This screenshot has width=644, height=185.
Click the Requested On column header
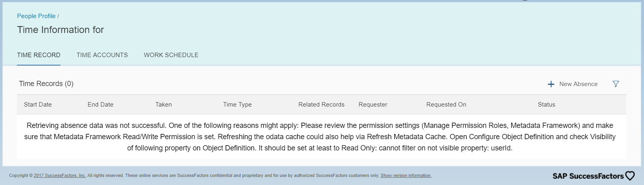[x=446, y=105]
